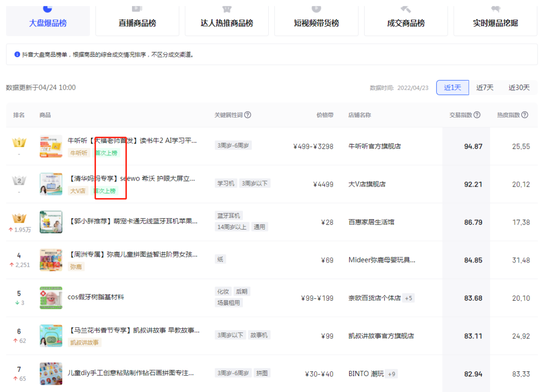Click the 大V店 brand tag
The image size is (557, 392).
point(78,191)
